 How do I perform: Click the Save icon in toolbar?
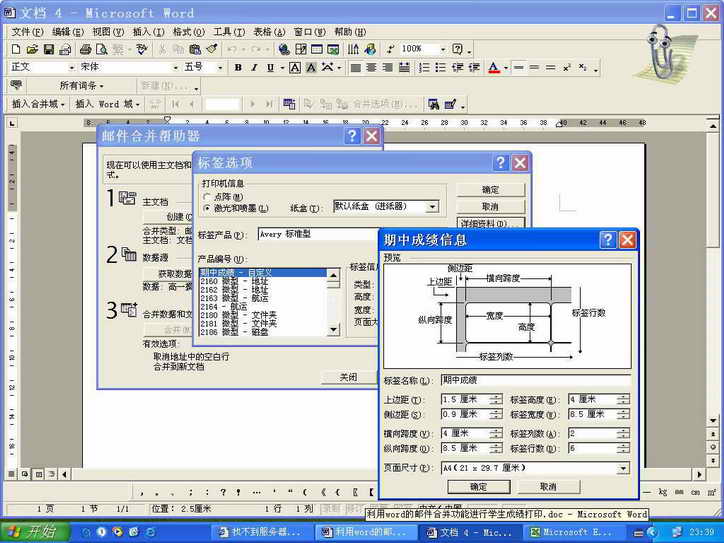point(49,49)
